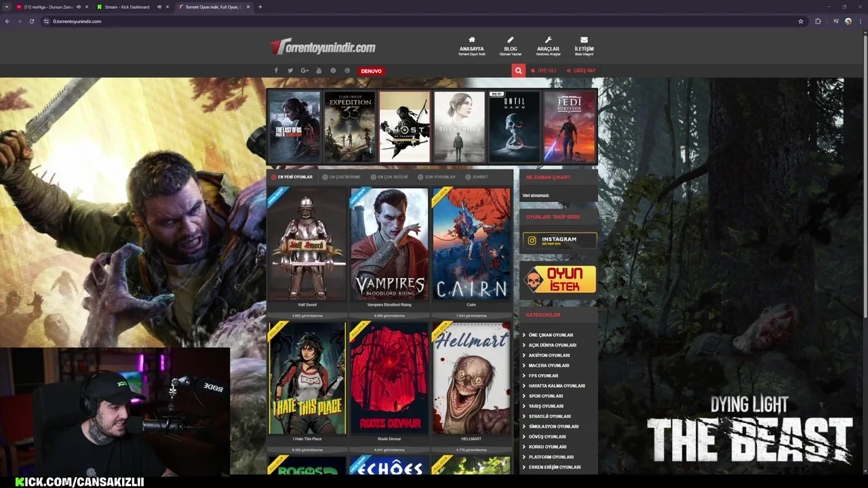Switch to En Yeni Oyunlar tab
This screenshot has height=488, width=868.
292,177
